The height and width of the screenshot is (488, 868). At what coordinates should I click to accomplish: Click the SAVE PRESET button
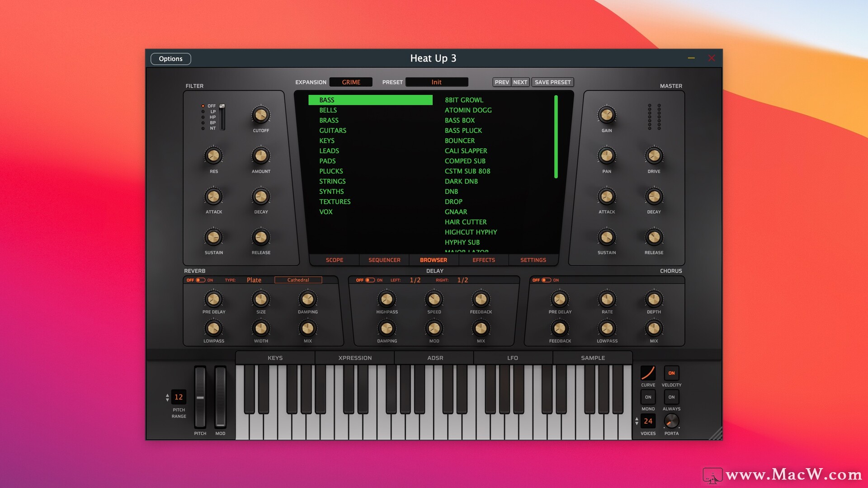coord(552,82)
